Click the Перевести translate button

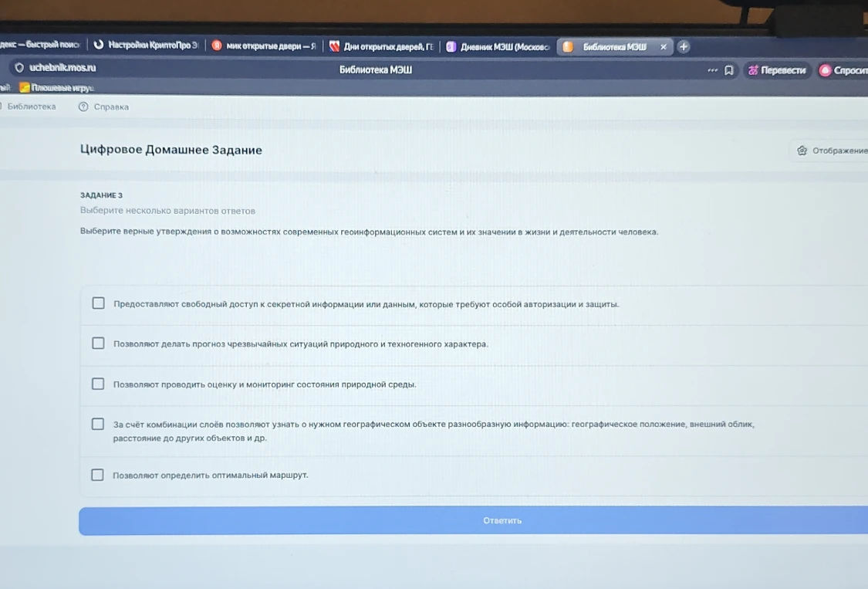tap(777, 70)
